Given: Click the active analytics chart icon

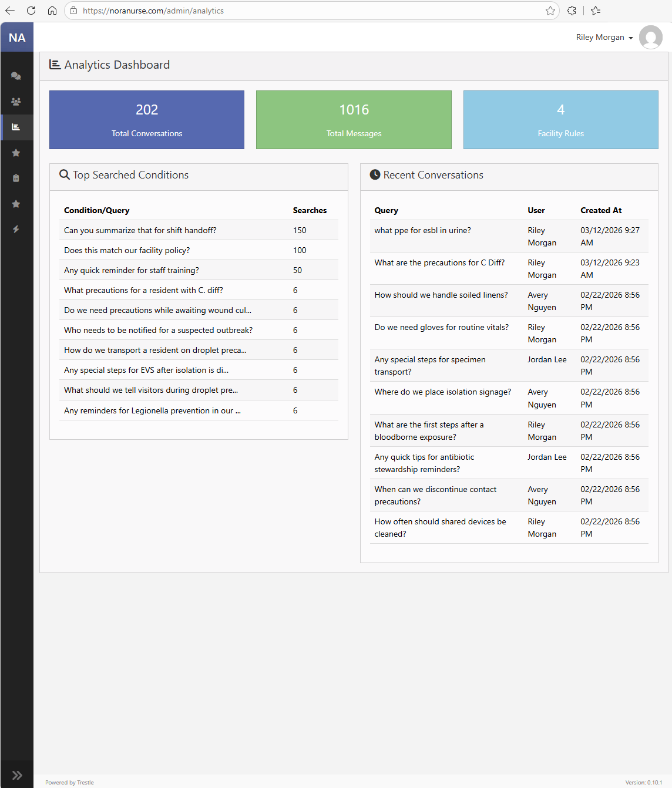Looking at the screenshot, I should [x=16, y=127].
